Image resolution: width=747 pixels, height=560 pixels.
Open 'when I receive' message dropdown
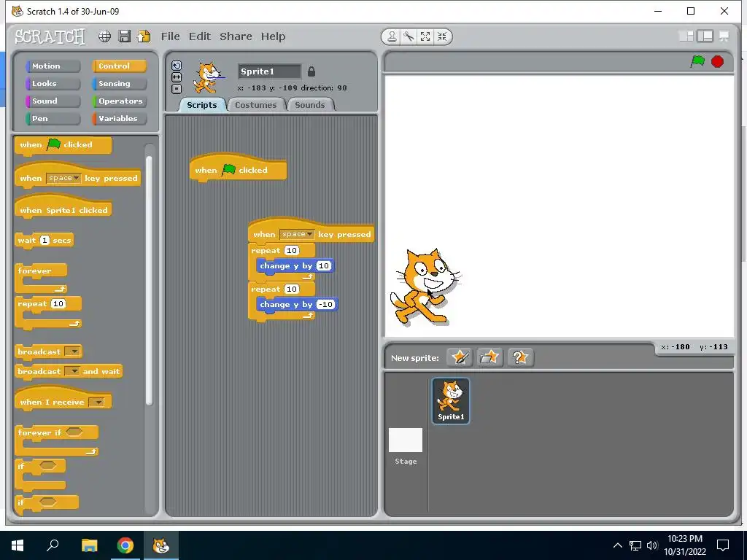[x=97, y=402]
